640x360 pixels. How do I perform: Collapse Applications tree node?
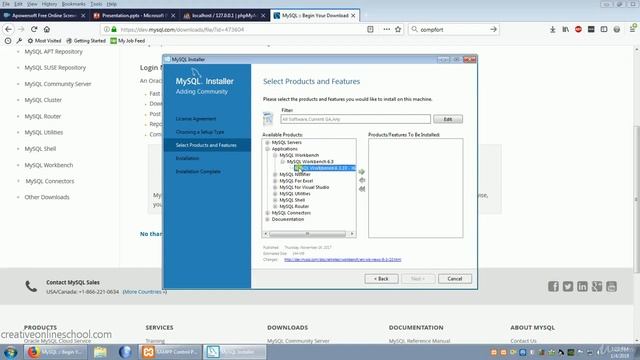coord(267,149)
